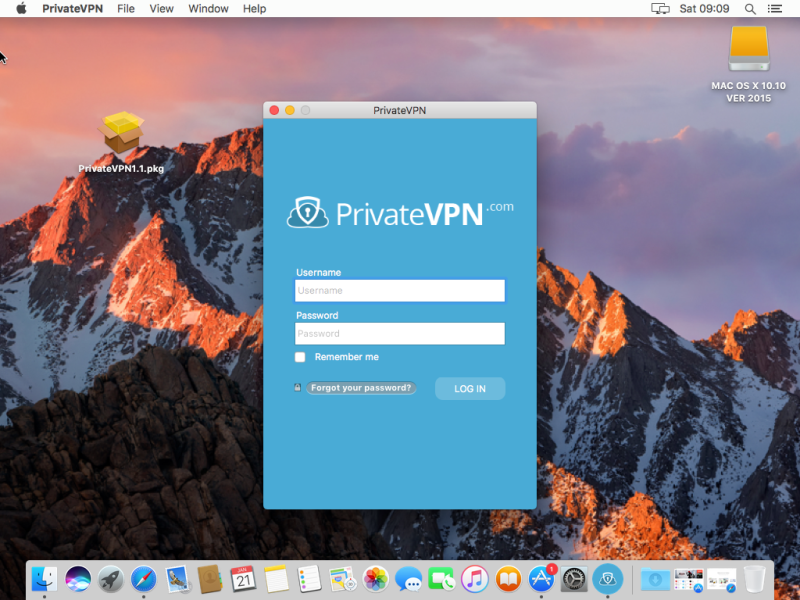The width and height of the screenshot is (800, 600).
Task: Click the Forgot your password? link
Action: coord(361,387)
